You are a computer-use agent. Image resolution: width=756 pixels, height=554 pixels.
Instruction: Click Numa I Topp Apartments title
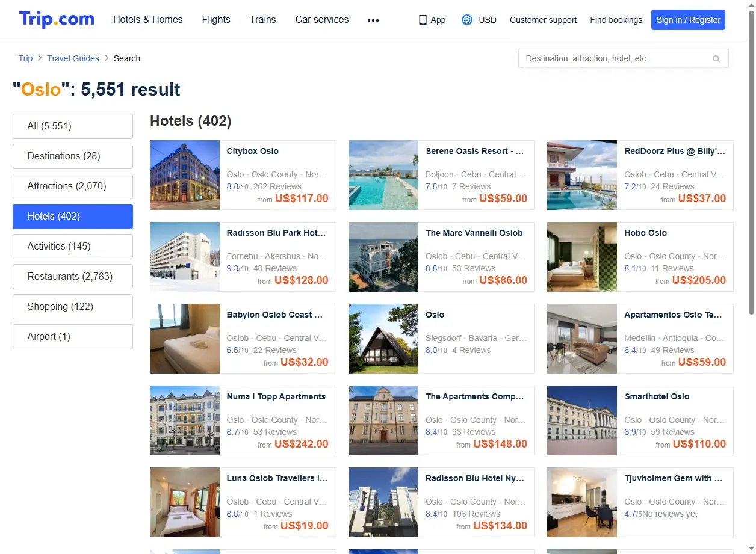coord(276,396)
